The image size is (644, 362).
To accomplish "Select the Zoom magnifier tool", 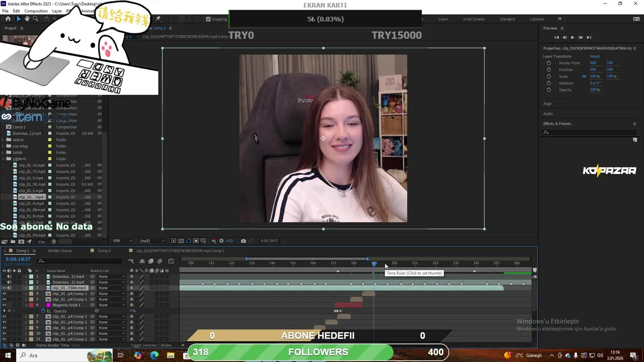I will (35, 19).
